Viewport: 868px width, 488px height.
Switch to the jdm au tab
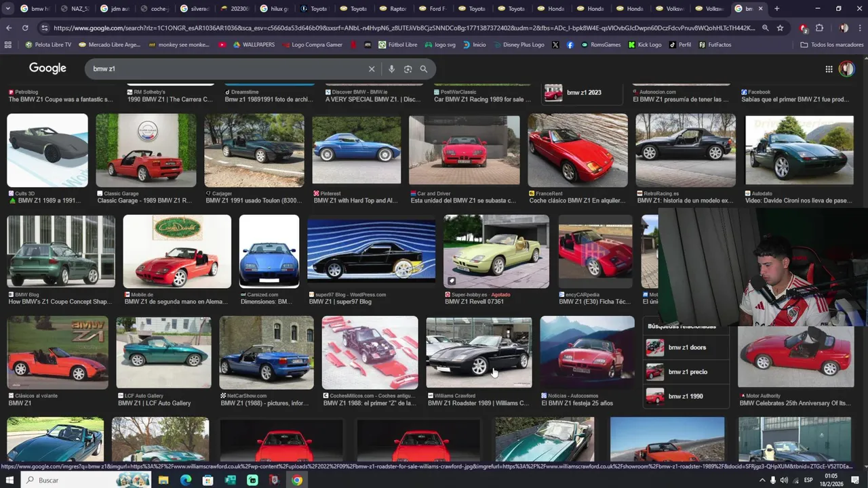click(114, 9)
